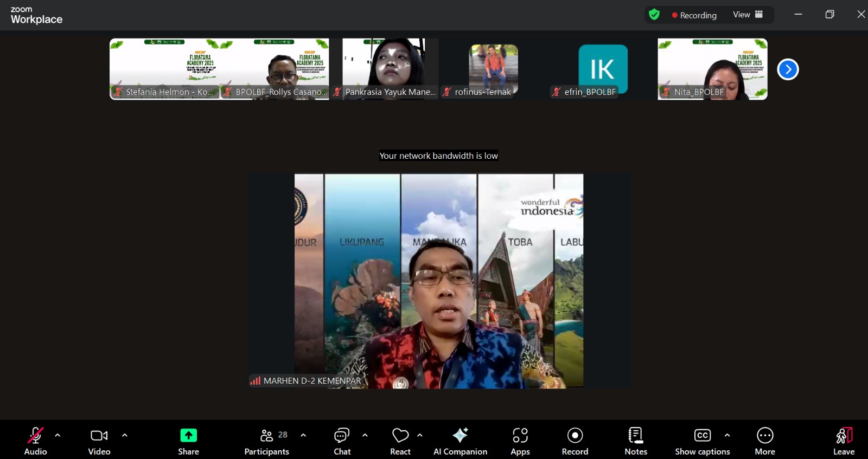Screen dimensions: 868x459
Task: Expand caption options arrow beside Show captions
Action: [727, 435]
